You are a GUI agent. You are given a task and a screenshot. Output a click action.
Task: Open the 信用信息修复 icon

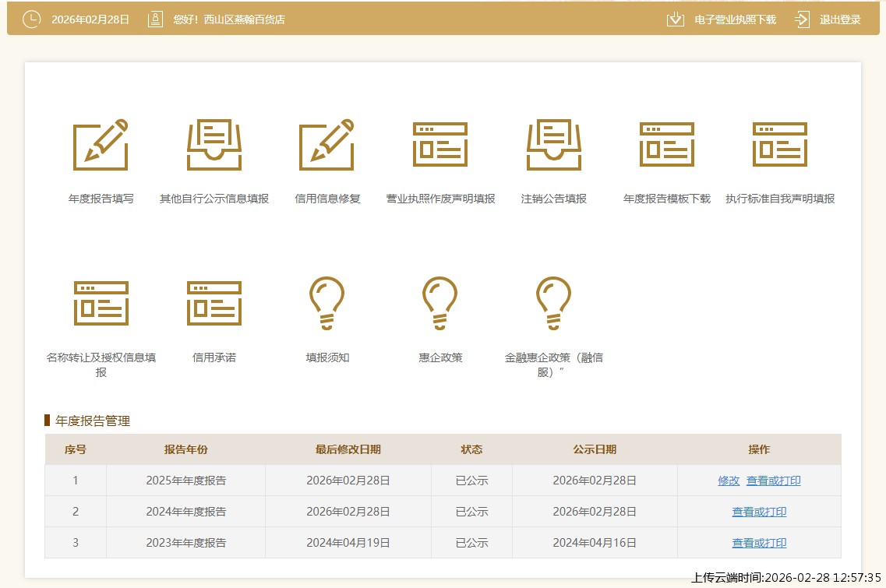[x=327, y=145]
